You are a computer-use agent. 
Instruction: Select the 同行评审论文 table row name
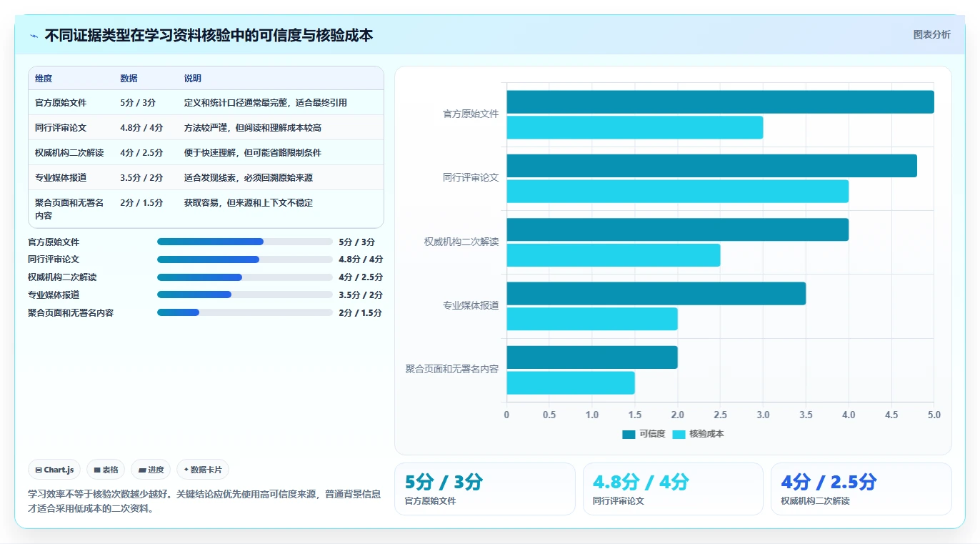pos(61,128)
